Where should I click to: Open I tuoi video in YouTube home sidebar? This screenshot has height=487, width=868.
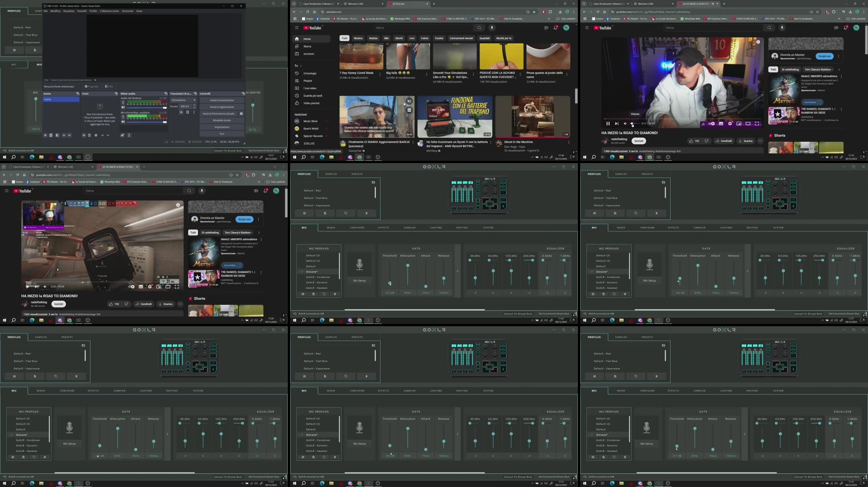[x=310, y=88]
